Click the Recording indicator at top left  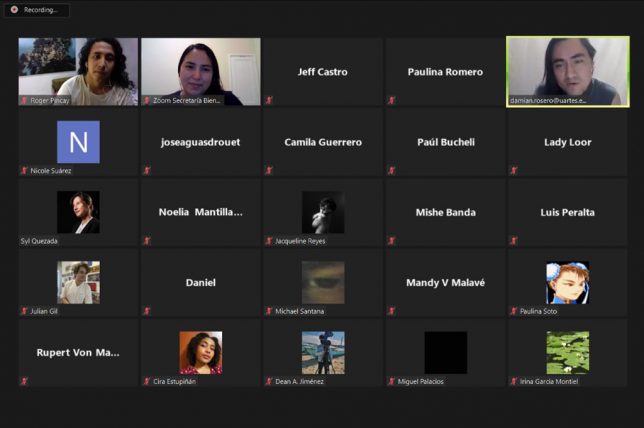click(35, 9)
